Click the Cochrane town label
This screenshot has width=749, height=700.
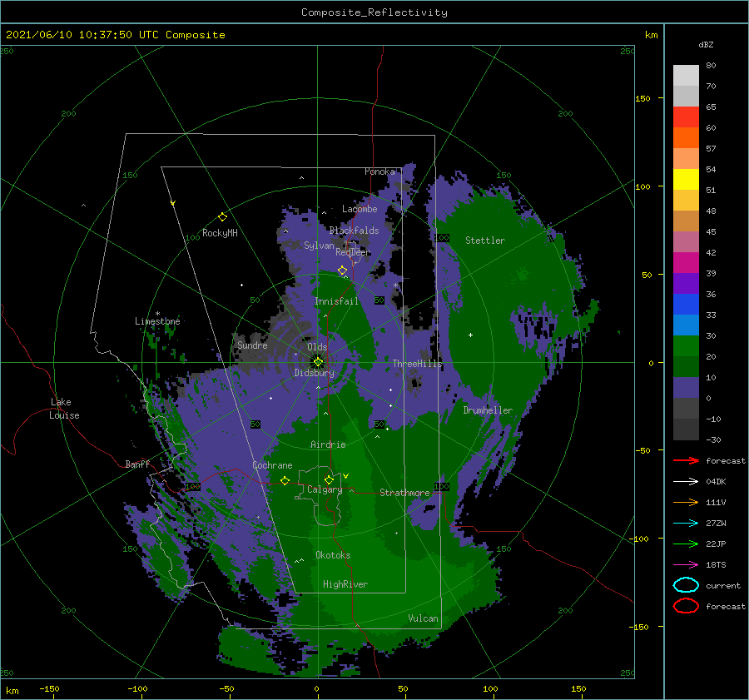(x=272, y=465)
